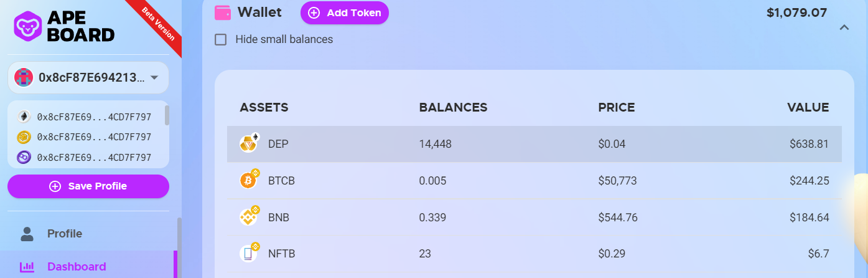
Task: Collapse the Wallet section chevron
Action: click(x=844, y=27)
